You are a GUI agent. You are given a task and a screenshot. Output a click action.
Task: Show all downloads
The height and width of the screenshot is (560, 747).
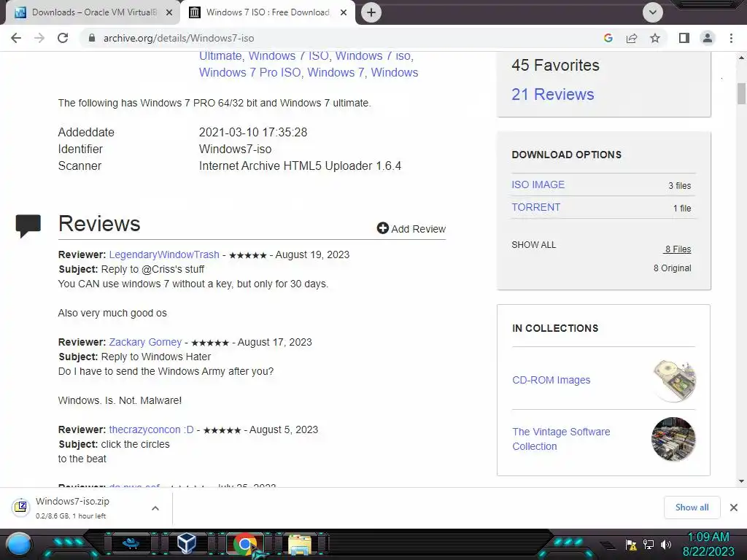pos(692,507)
